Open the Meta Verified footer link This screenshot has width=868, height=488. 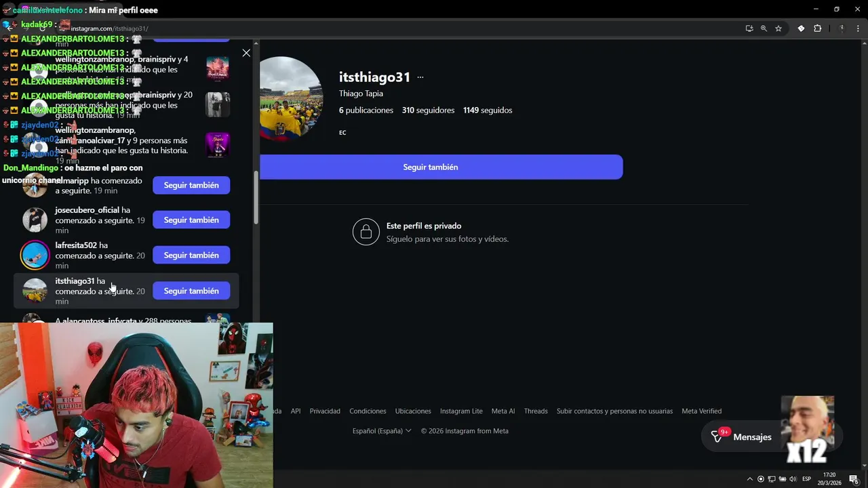(701, 411)
